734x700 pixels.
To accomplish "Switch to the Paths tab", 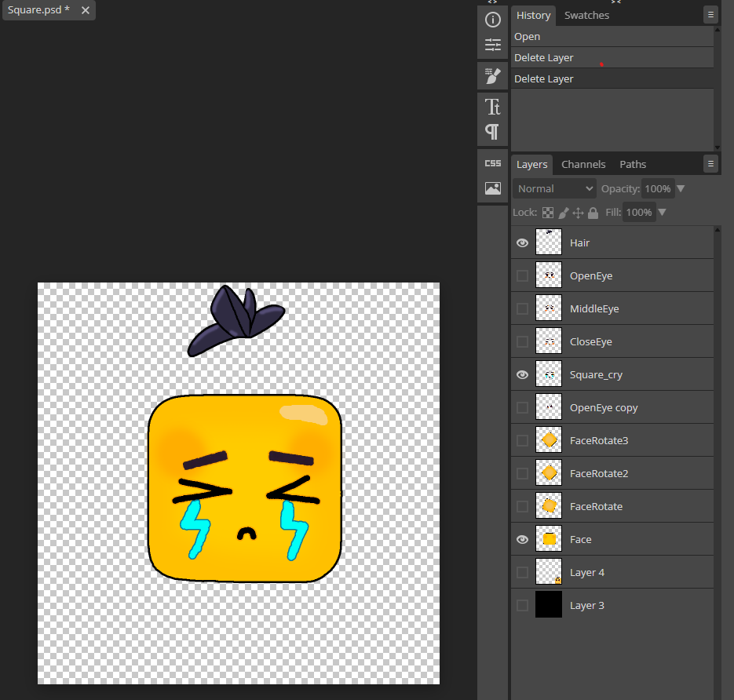I will coord(633,165).
